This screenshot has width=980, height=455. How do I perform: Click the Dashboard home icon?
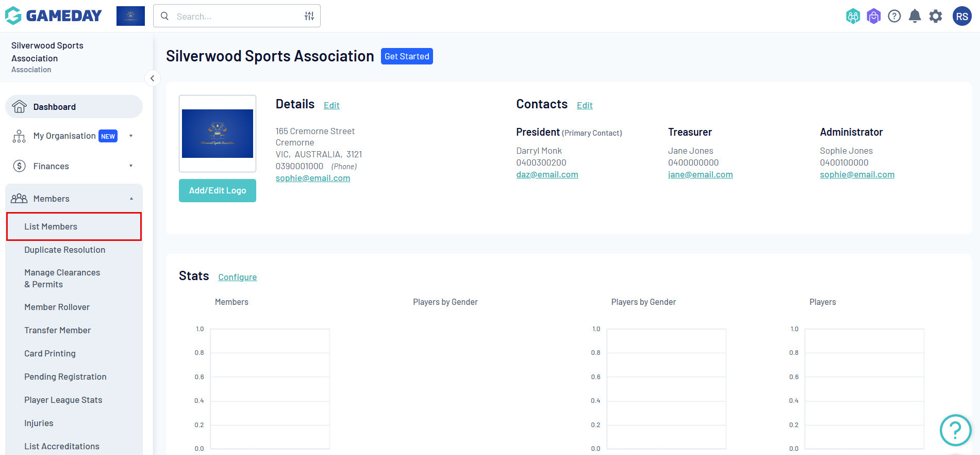tap(20, 106)
